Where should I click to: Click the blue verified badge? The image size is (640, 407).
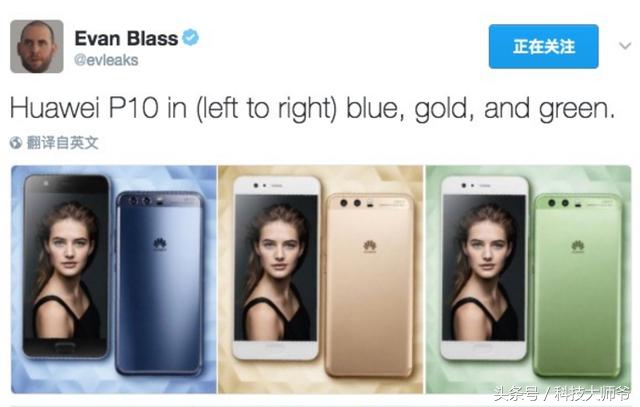point(191,38)
